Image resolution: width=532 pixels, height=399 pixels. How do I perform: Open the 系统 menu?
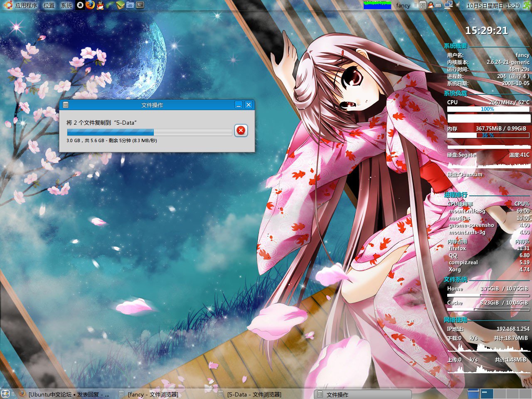click(x=66, y=5)
